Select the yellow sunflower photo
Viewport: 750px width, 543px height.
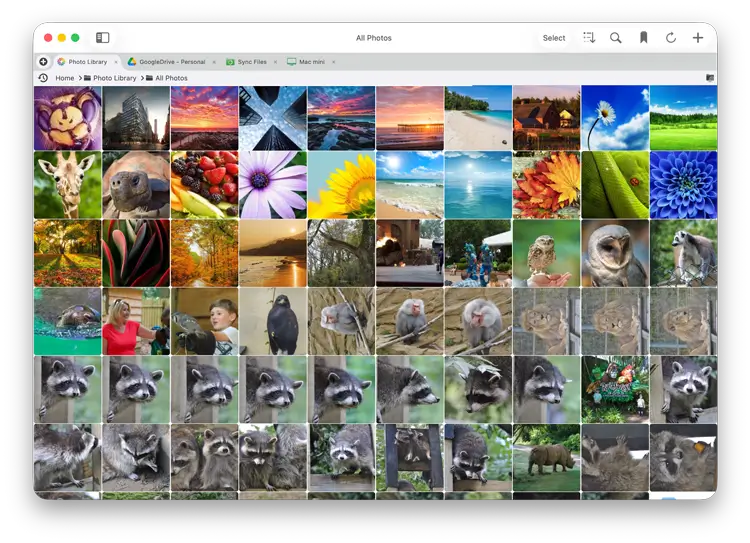point(341,185)
